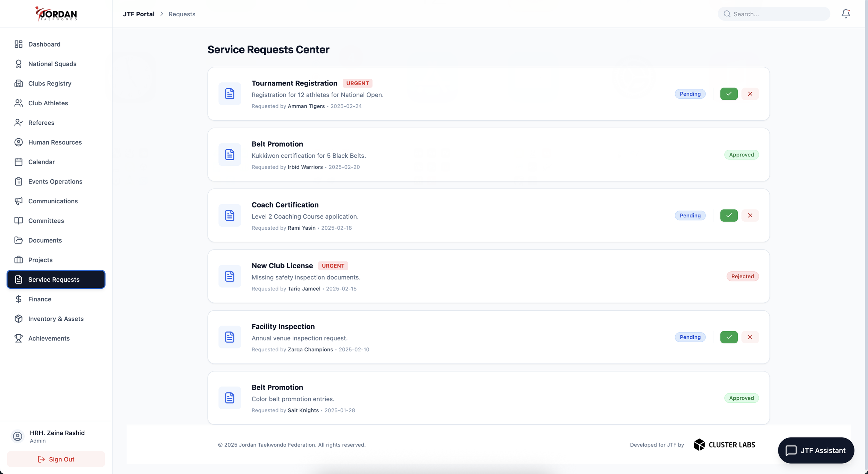Reject the Coach Certification request

tap(750, 215)
